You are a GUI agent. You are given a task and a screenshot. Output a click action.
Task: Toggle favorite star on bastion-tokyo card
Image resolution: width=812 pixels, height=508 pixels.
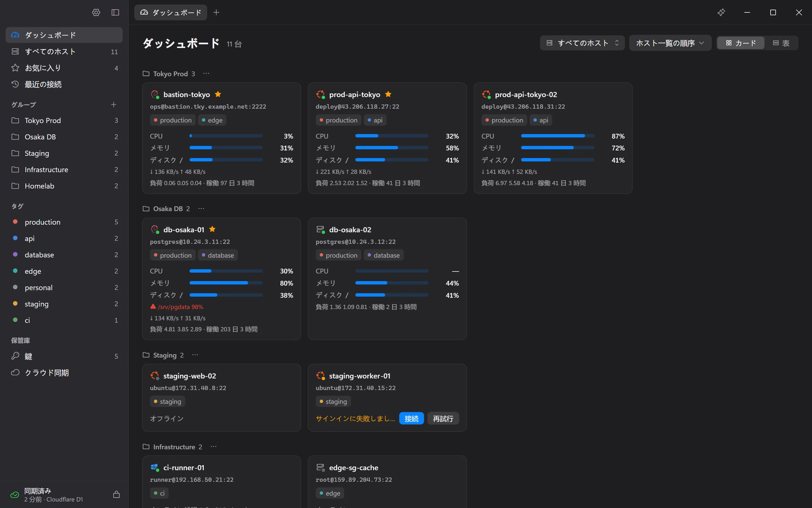click(218, 95)
